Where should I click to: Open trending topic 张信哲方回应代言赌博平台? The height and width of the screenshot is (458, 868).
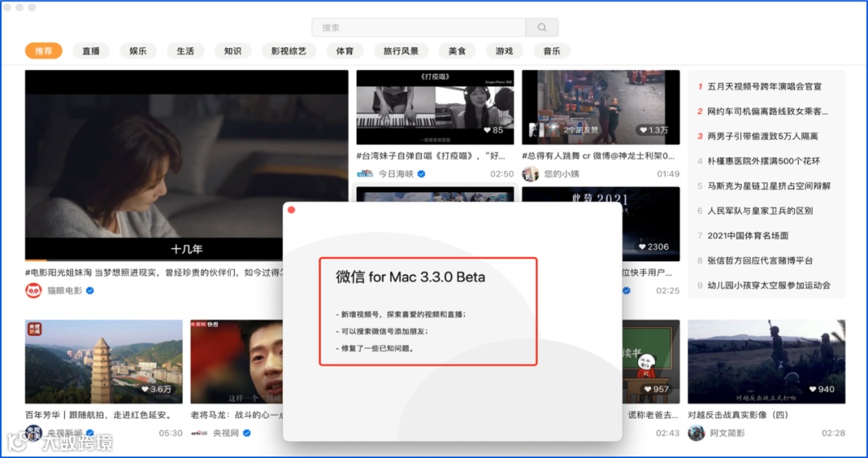760,260
